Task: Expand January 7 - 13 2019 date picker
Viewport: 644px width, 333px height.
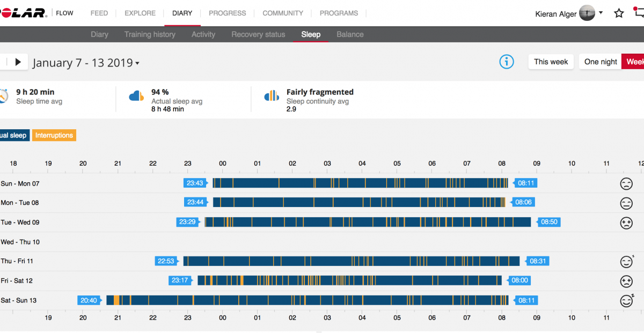Action: [86, 63]
